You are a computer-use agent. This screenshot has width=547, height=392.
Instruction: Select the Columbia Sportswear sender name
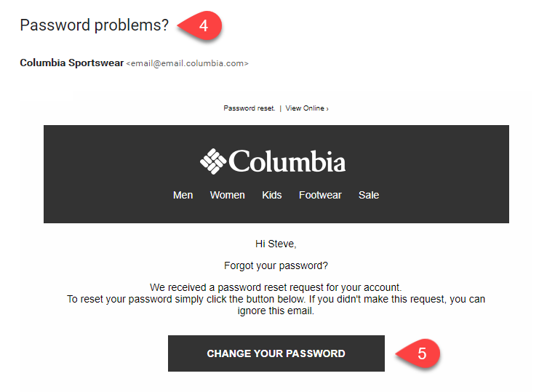(x=71, y=63)
